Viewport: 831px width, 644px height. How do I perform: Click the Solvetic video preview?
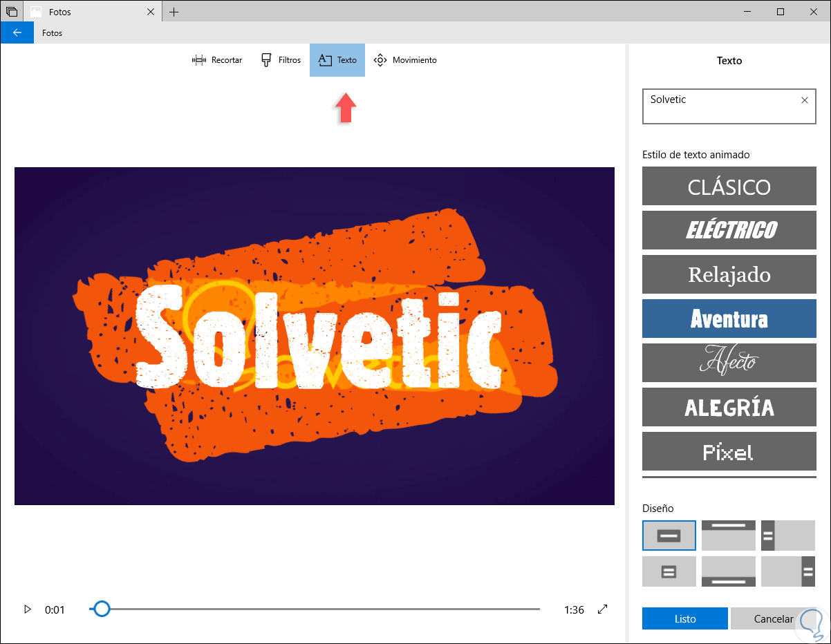pos(315,336)
